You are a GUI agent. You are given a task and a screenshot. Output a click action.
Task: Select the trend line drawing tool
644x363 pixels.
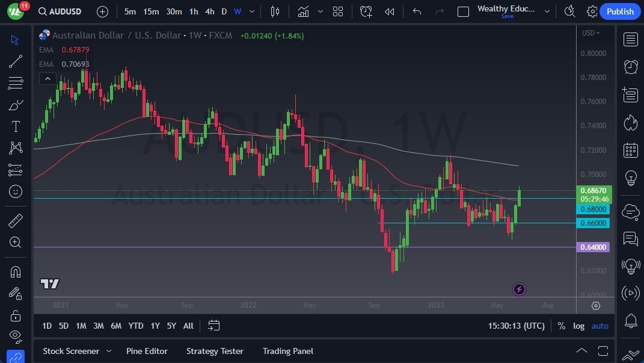(16, 61)
